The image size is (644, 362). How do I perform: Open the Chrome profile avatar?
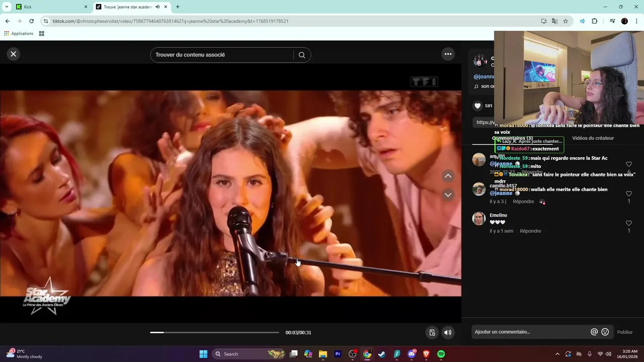[x=624, y=21]
